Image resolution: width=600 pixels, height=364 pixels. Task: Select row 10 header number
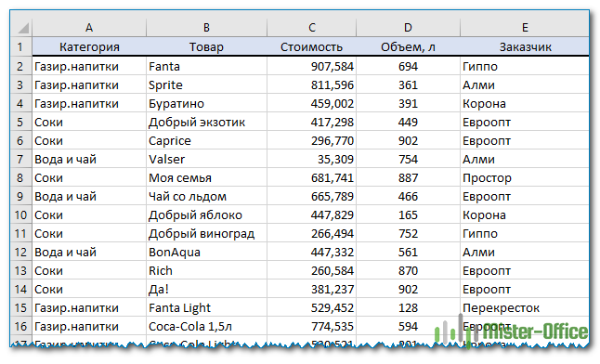pos(21,215)
